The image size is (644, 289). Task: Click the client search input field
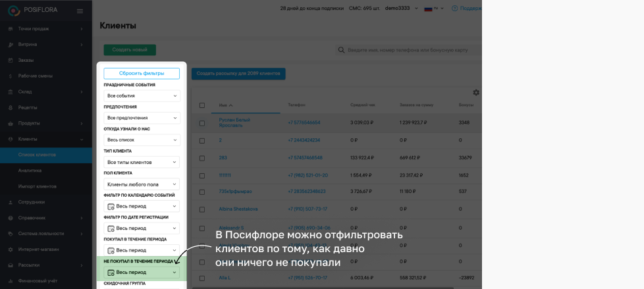coord(408,50)
